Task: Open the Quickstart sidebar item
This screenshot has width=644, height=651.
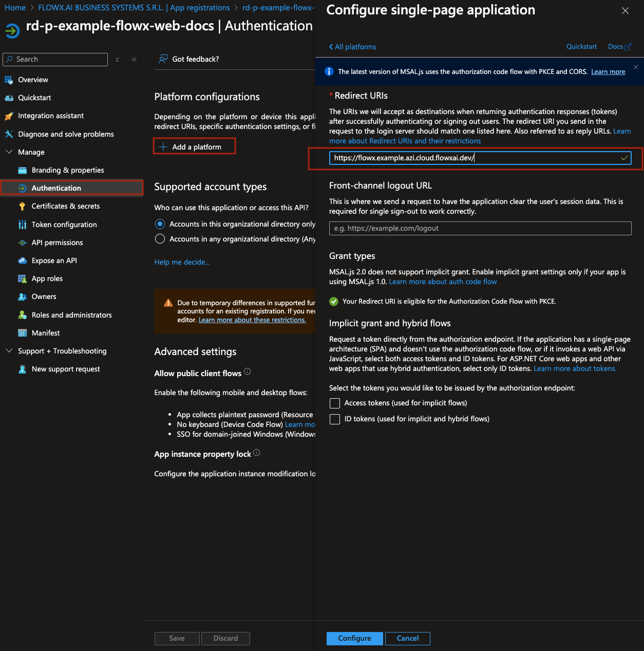Action: [x=34, y=98]
